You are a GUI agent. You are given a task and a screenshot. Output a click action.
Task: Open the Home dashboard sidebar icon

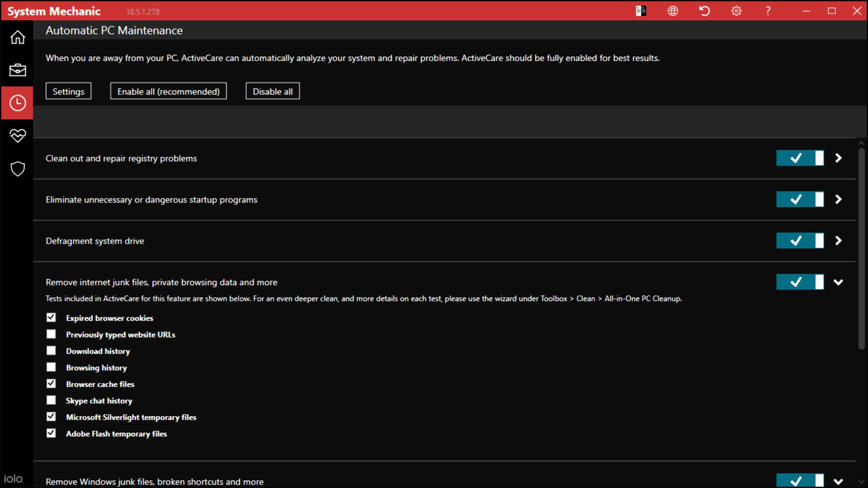click(18, 37)
